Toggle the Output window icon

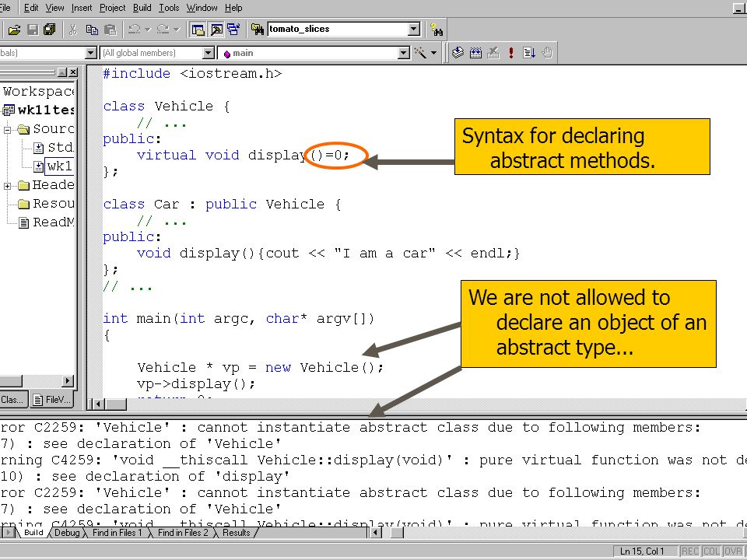click(x=216, y=30)
